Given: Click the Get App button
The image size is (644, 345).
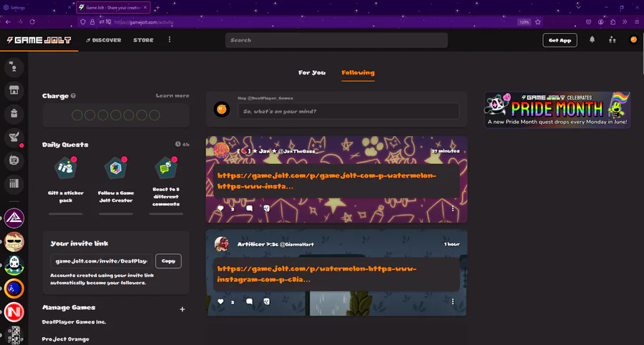Looking at the screenshot, I should [x=560, y=40].
